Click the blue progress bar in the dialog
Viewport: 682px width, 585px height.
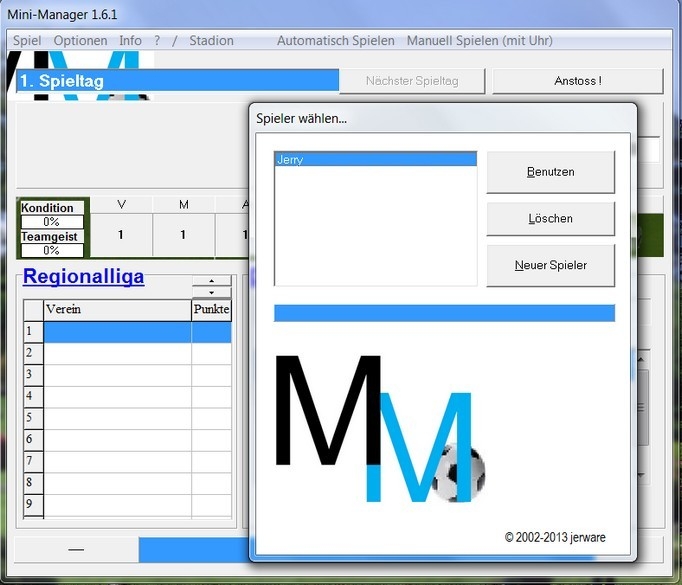tap(444, 313)
